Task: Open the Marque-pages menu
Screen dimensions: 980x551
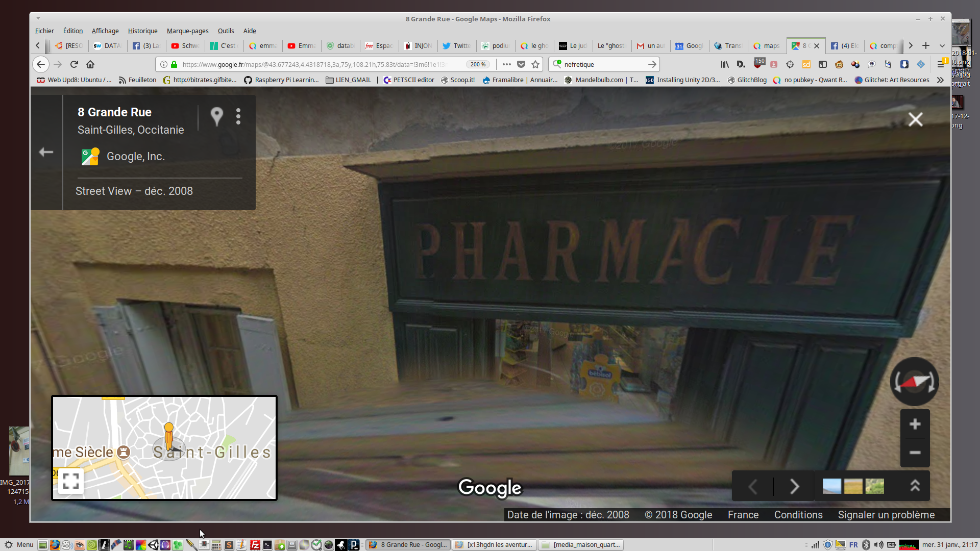Action: 187,31
